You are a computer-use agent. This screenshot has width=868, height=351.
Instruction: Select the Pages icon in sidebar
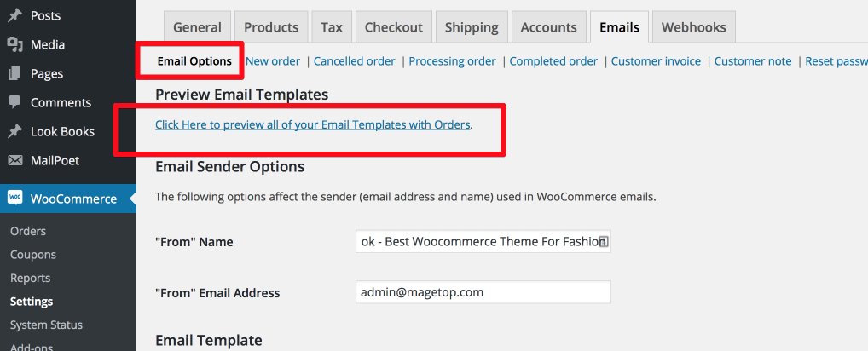(15, 73)
